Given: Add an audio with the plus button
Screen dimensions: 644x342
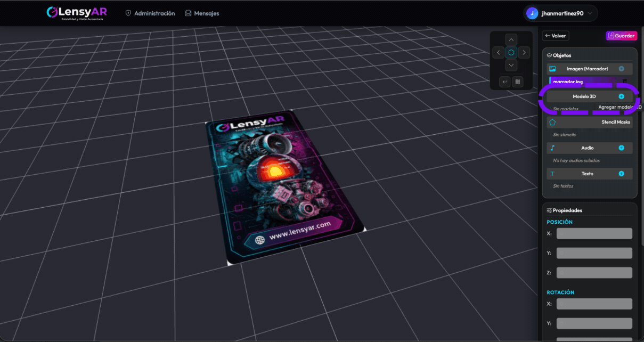Looking at the screenshot, I should pos(621,148).
